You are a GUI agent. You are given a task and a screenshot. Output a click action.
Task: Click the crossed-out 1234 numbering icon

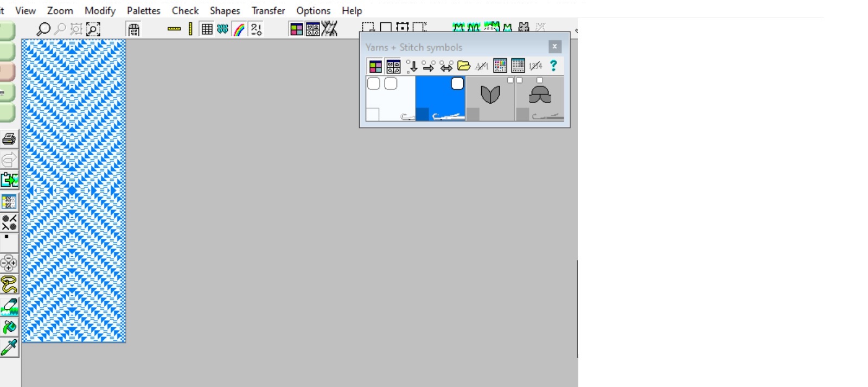tap(535, 66)
